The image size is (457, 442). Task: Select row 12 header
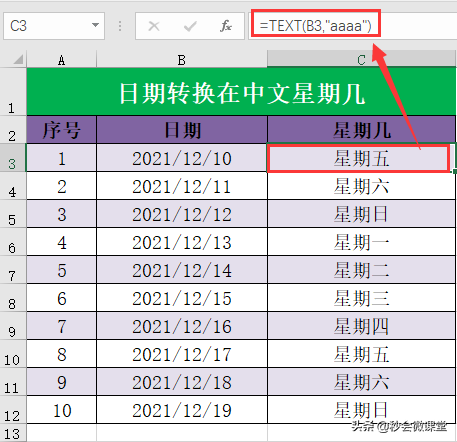click(x=13, y=410)
